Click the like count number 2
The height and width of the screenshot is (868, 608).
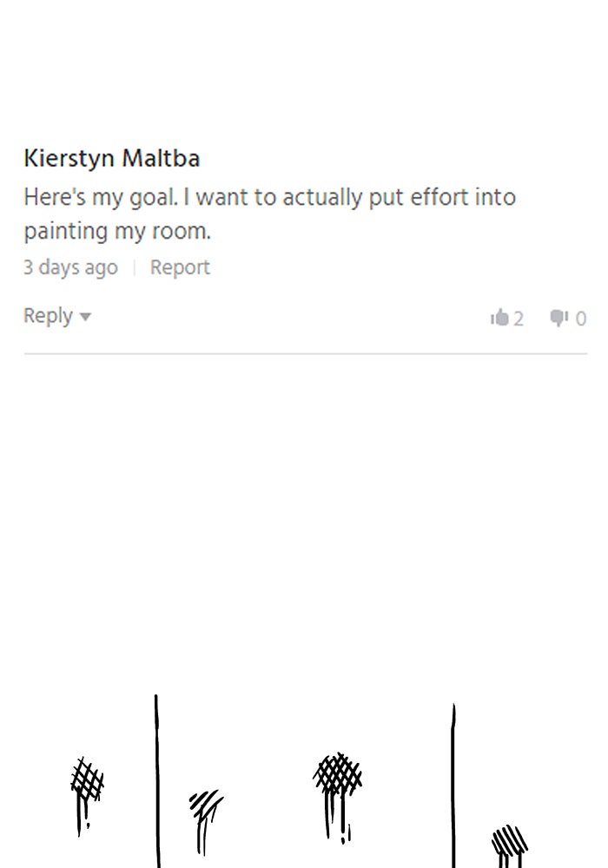pyautogui.click(x=519, y=319)
